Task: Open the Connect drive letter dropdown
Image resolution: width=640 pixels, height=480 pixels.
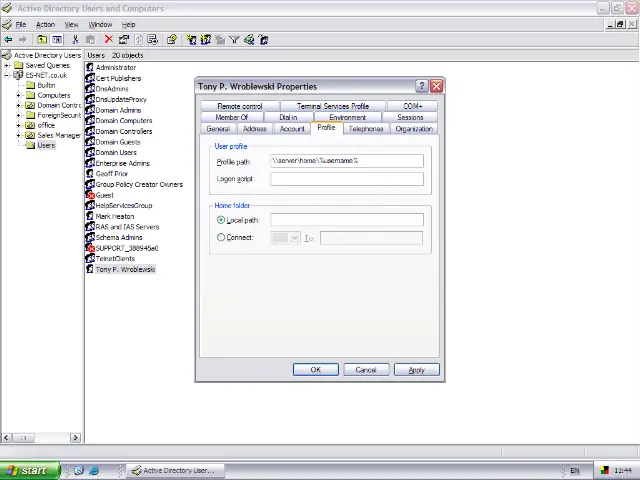Action: pyautogui.click(x=294, y=238)
